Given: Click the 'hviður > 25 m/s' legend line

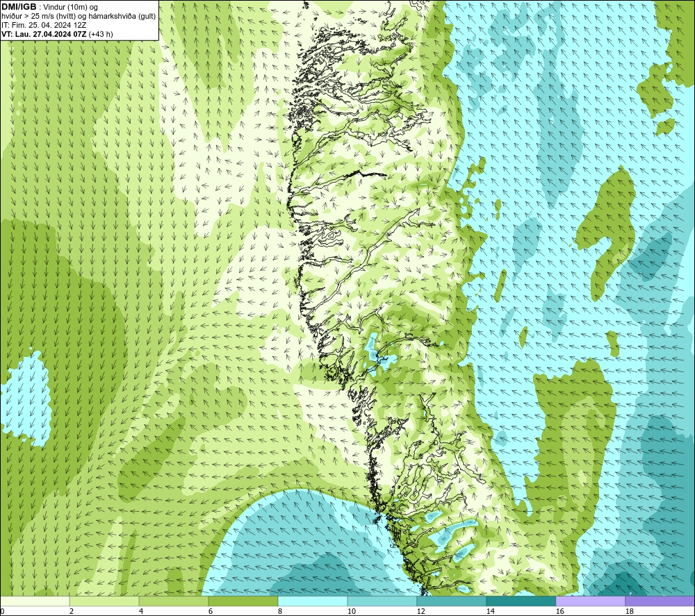Looking at the screenshot, I should click(x=79, y=16).
